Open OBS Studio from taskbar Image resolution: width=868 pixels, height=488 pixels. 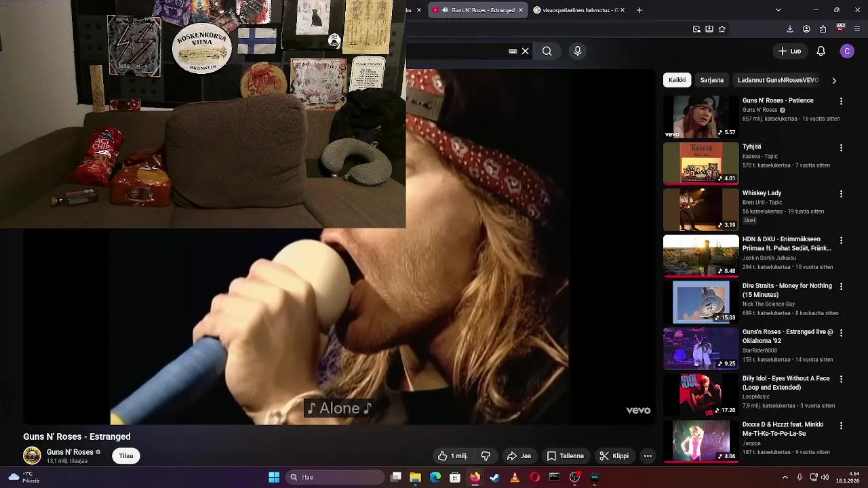click(574, 477)
